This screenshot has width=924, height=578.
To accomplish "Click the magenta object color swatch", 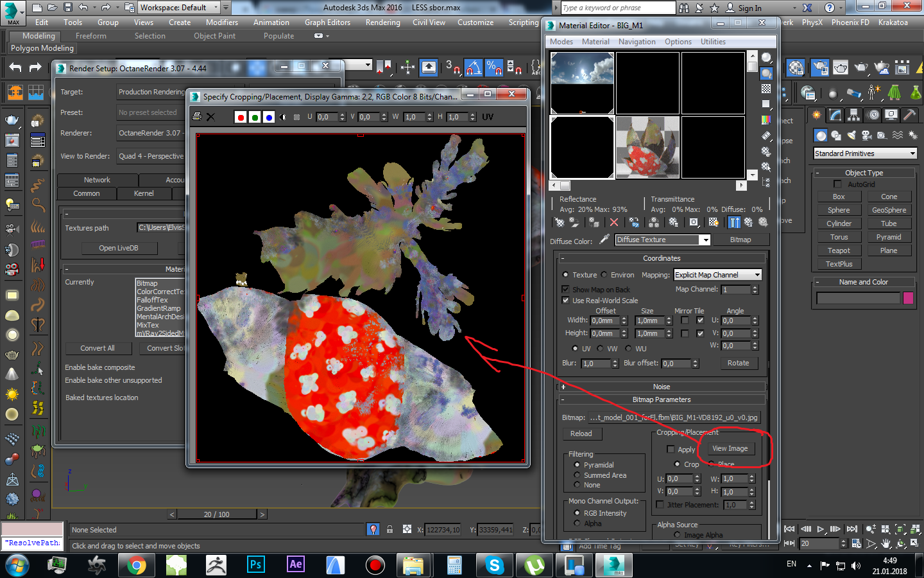I will click(908, 298).
